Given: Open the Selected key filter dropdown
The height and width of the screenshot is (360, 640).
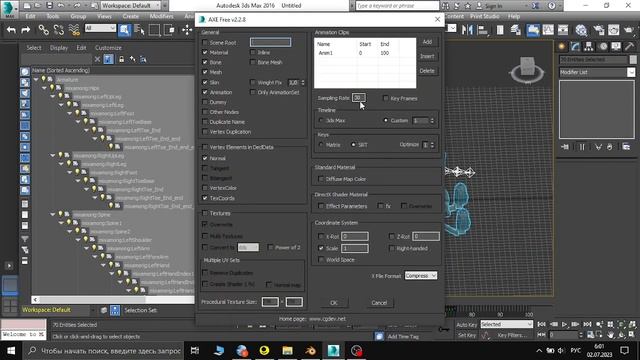Looking at the screenshot, I should (507, 324).
